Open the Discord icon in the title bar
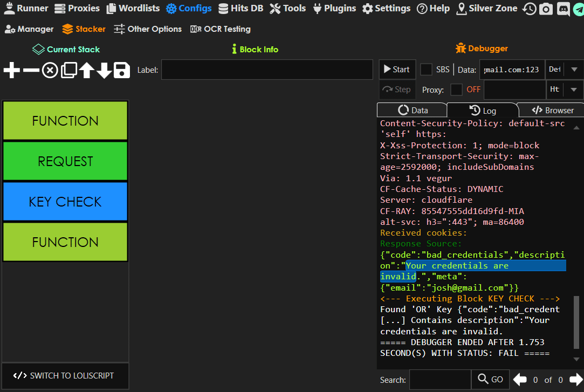 [x=563, y=9]
